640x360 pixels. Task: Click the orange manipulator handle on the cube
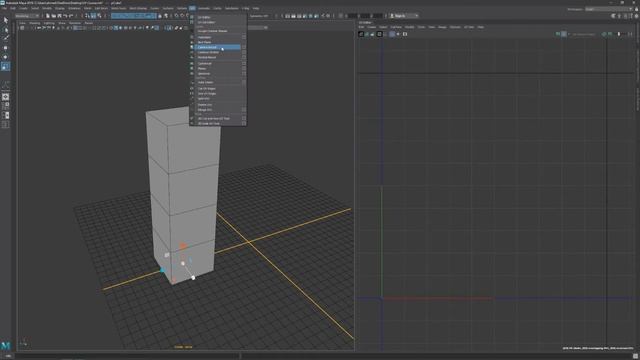183,246
